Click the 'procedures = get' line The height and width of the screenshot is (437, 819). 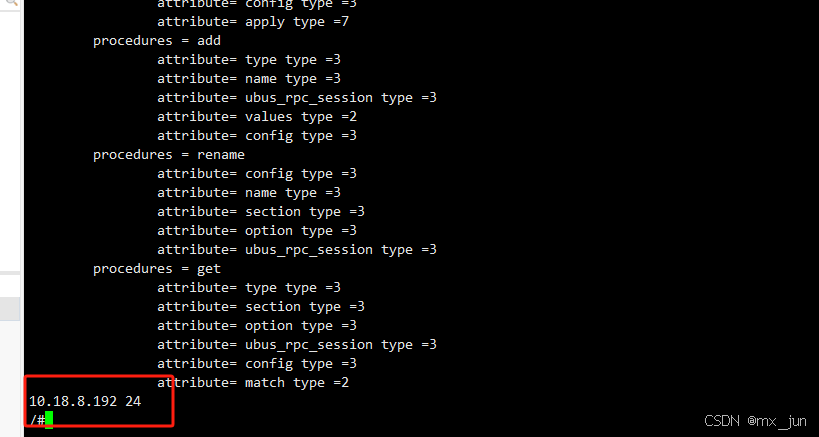point(157,268)
